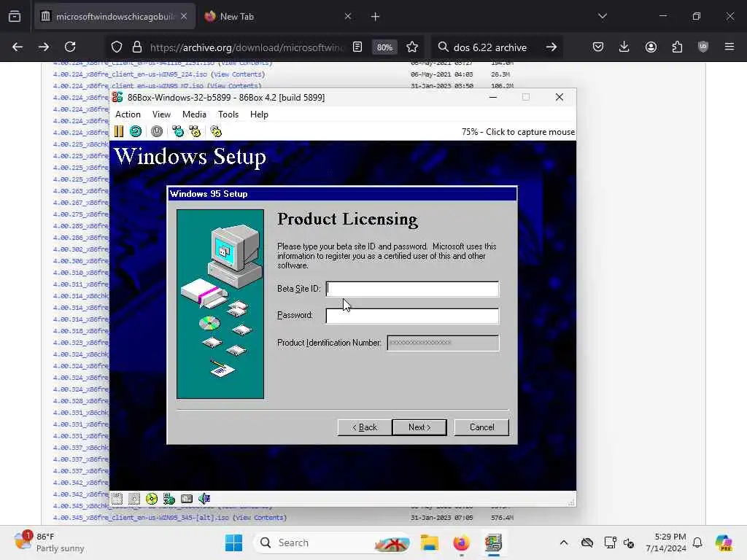Open the clock showing 5:29 PM

[666, 542]
